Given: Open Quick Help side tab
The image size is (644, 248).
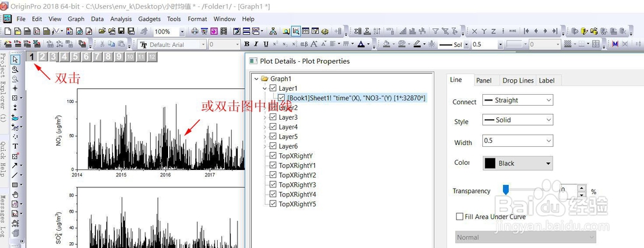Looking at the screenshot, I should [x=3, y=159].
